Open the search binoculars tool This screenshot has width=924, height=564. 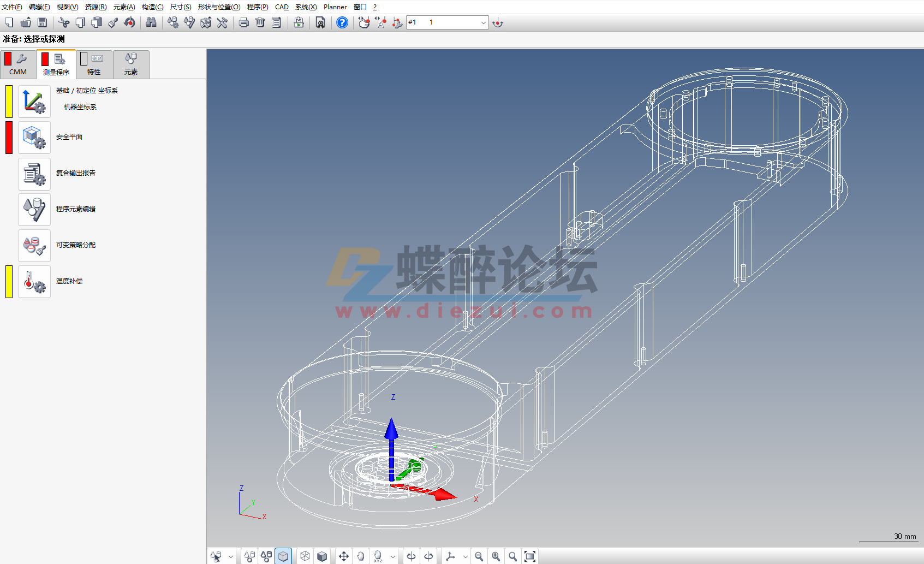tap(151, 22)
